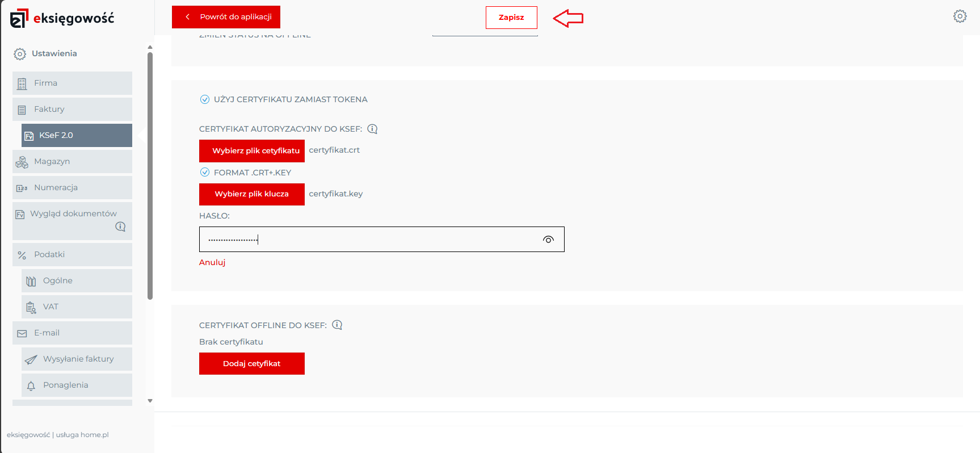The image size is (980, 453).
Task: Toggle Użyj certyfikatu zamiast tokena checkbox
Action: pyautogui.click(x=205, y=100)
